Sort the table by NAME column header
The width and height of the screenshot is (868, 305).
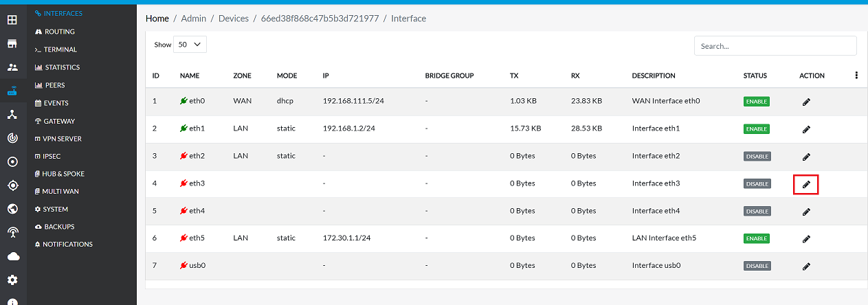click(x=190, y=76)
